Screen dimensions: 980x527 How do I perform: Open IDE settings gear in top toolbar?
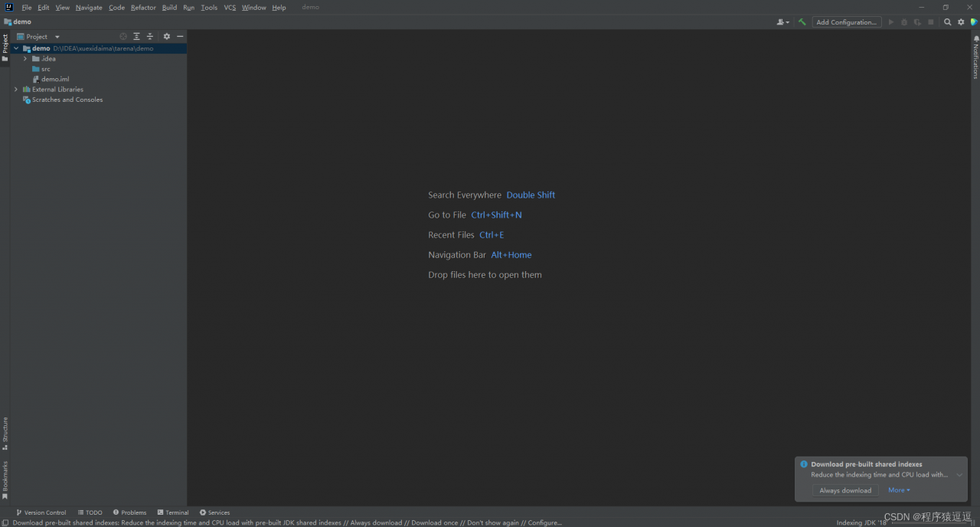(961, 22)
